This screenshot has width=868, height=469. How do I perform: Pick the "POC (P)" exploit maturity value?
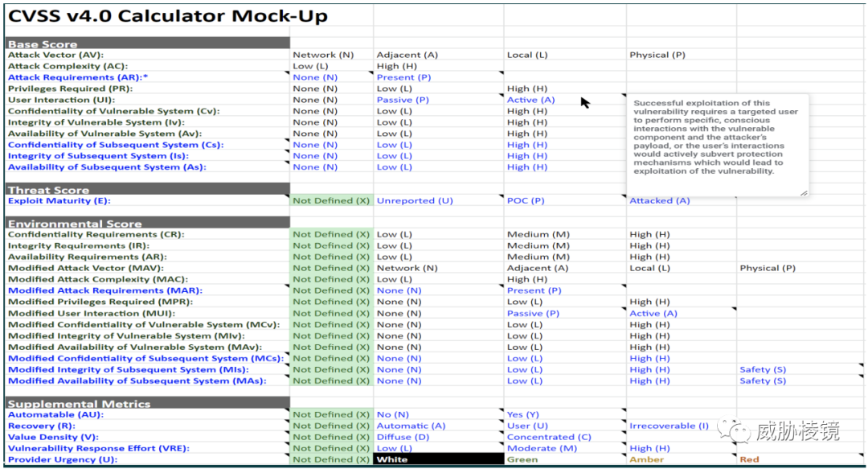click(x=526, y=200)
